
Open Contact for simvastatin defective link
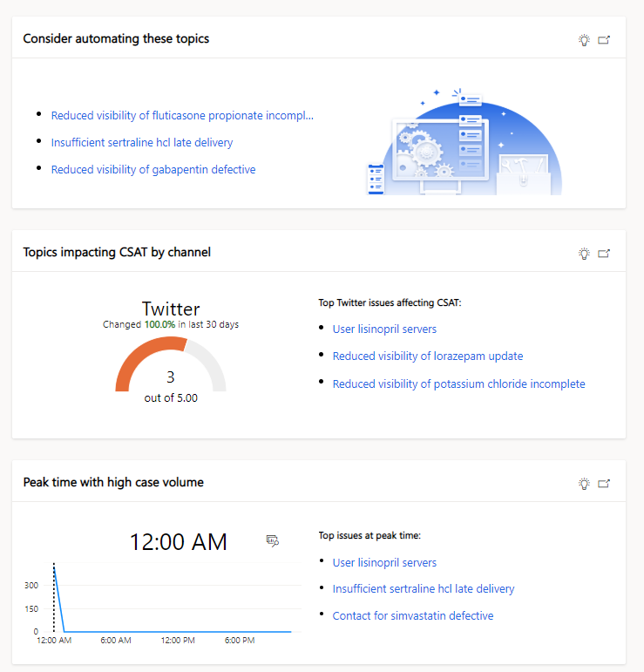click(413, 615)
